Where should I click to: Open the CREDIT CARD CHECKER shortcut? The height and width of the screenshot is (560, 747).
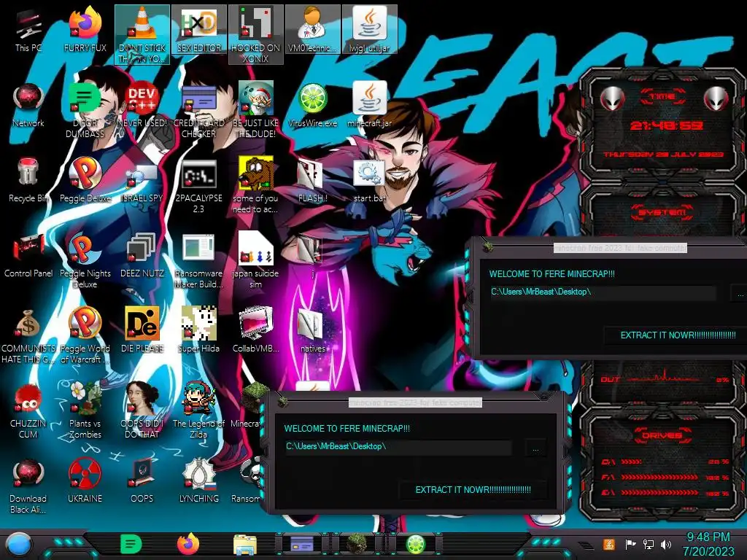click(x=198, y=110)
